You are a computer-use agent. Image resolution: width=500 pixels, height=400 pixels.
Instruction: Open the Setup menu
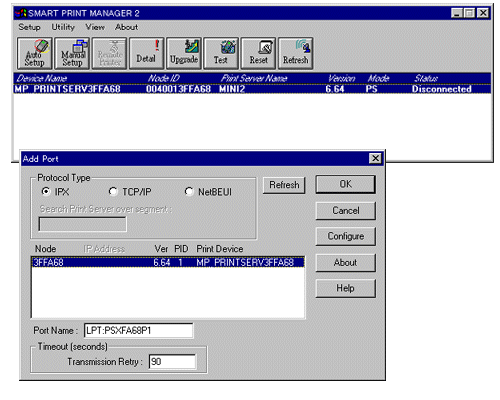coord(29,27)
